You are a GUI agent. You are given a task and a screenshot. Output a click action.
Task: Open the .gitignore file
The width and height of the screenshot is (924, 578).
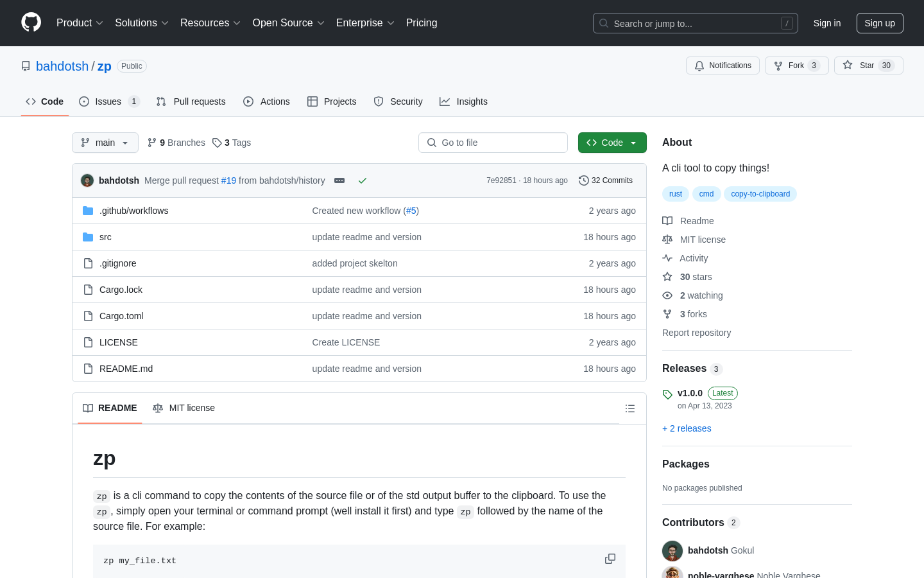coord(118,263)
